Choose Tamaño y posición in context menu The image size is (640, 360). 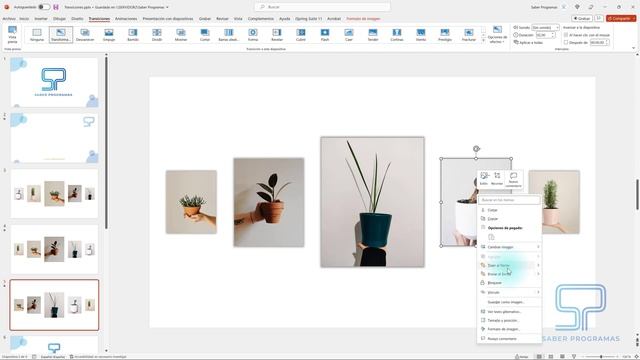[x=510, y=320]
